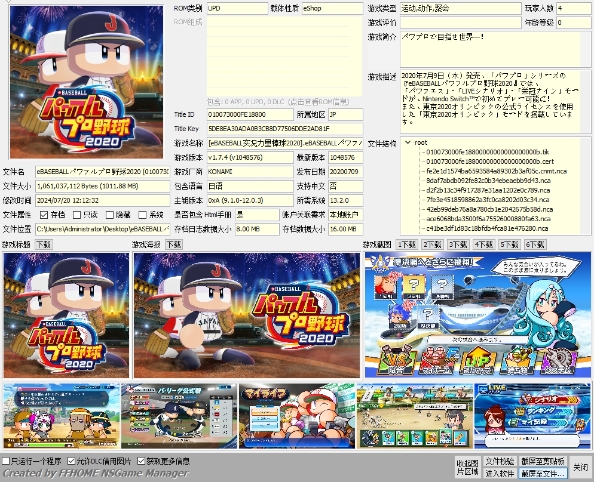Click the 6下载 screenshot download button

[535, 244]
